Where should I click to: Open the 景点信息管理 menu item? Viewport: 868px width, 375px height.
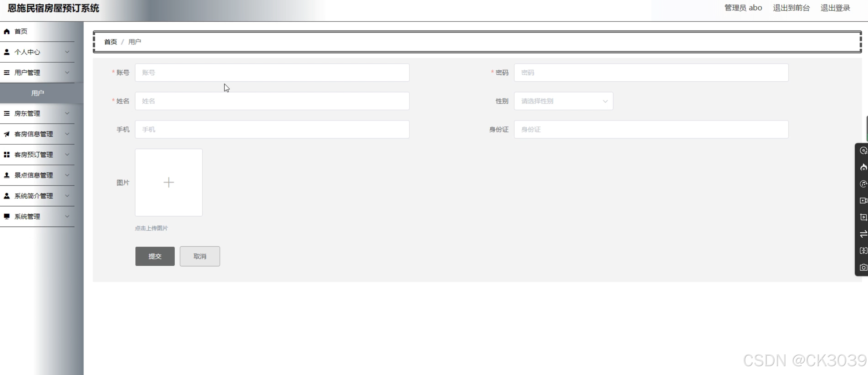[34, 175]
